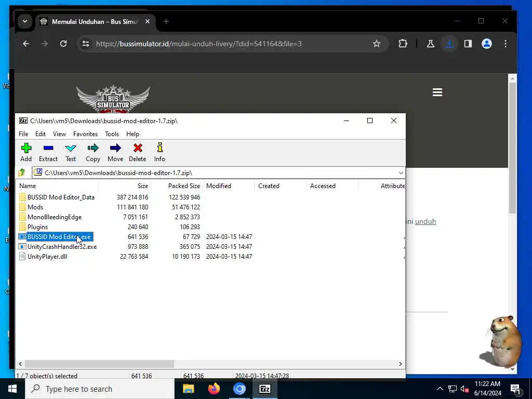This screenshot has width=532, height=399.
Task: Select UnityCrashHandler32.exe file
Action: pos(62,246)
